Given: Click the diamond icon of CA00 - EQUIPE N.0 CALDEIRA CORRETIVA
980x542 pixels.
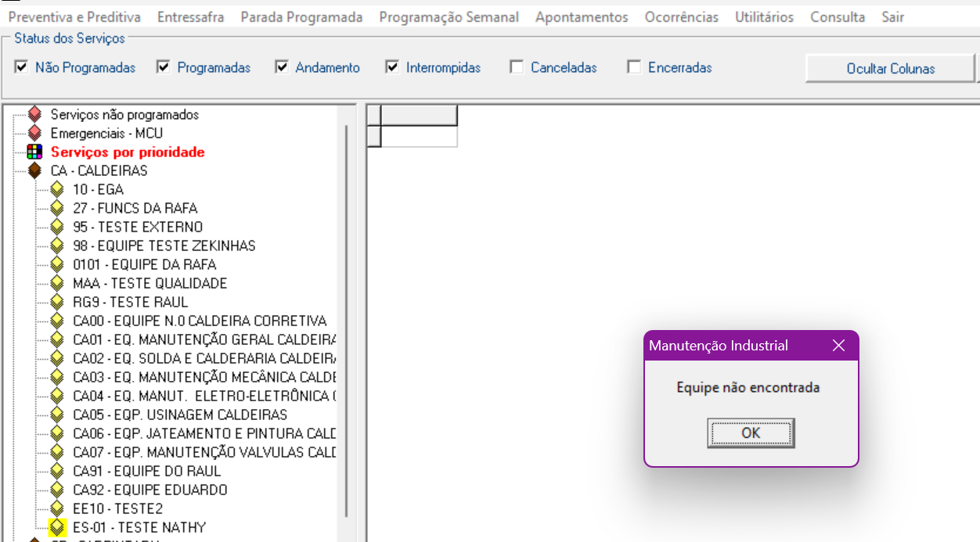Looking at the screenshot, I should click(56, 321).
